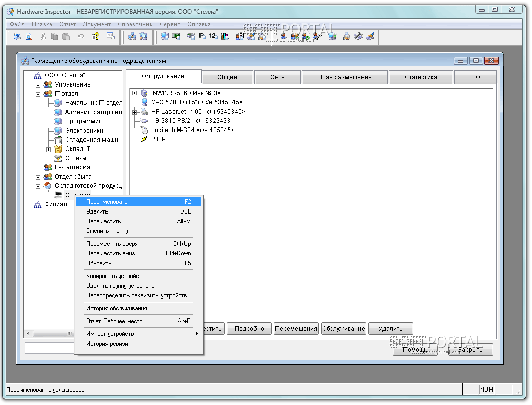Click the Paste clipboard toolbar icon

pos(66,36)
